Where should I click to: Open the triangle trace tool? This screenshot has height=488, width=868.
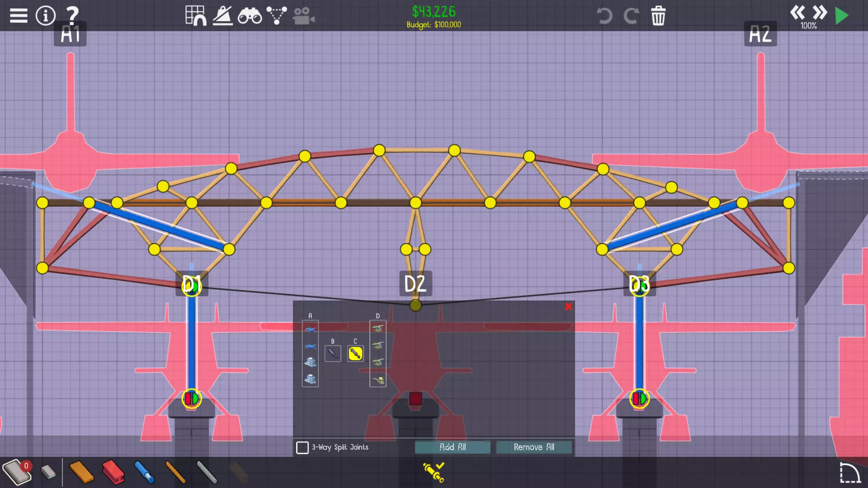(x=276, y=16)
